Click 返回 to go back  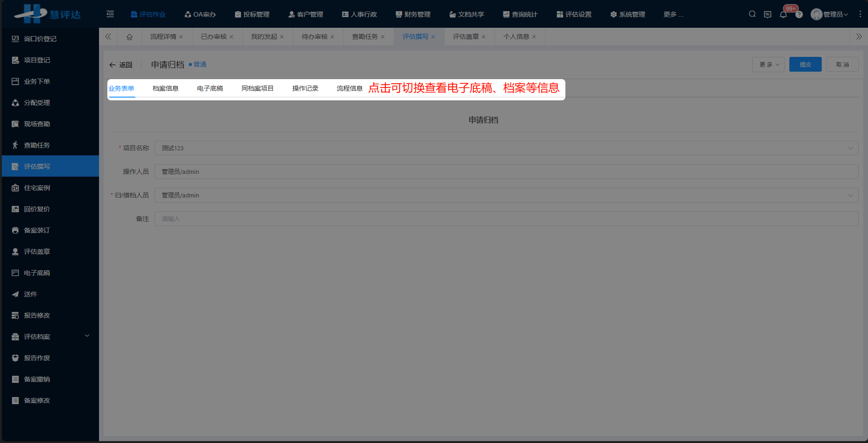121,64
